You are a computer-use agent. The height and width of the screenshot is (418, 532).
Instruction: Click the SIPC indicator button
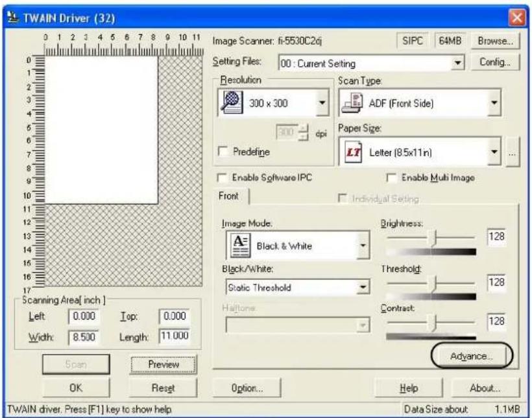point(412,41)
